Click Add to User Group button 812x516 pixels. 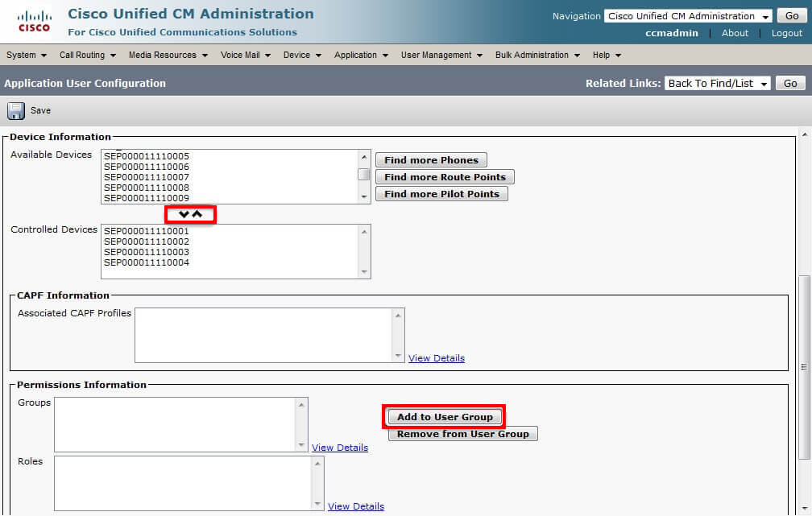click(445, 417)
